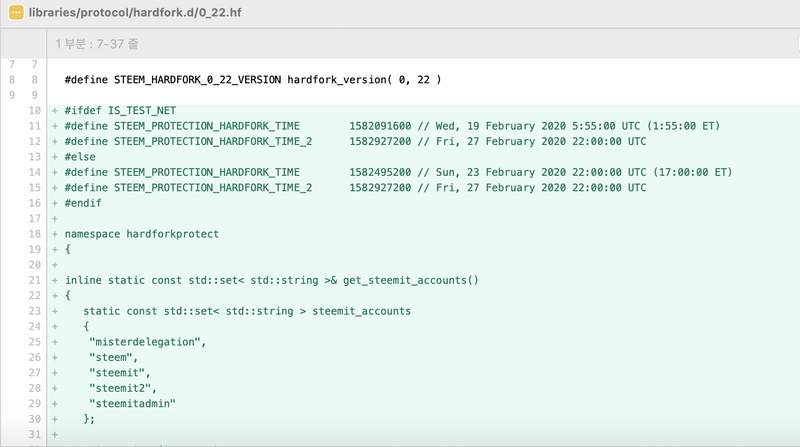Click line number 21 in gutter
The width and height of the screenshot is (800, 447).
(35, 280)
